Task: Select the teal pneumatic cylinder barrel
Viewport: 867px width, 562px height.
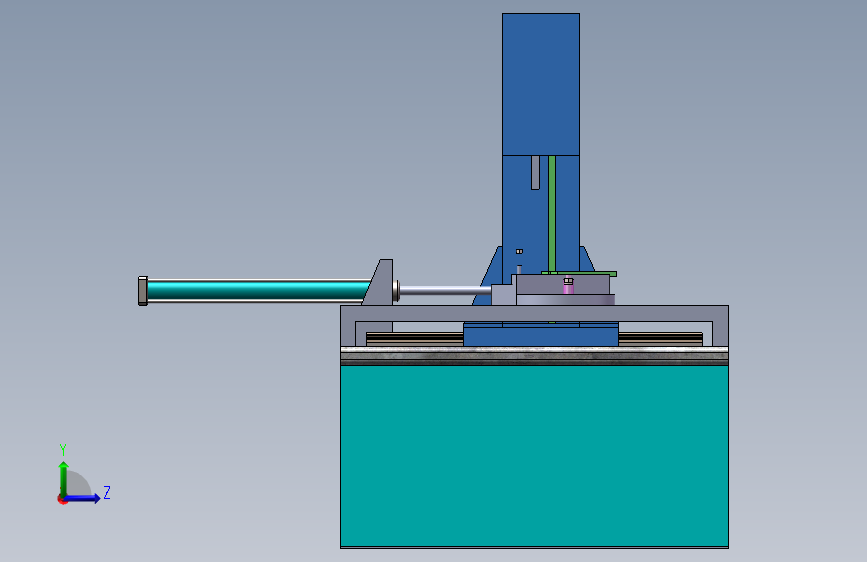Action: click(x=258, y=290)
